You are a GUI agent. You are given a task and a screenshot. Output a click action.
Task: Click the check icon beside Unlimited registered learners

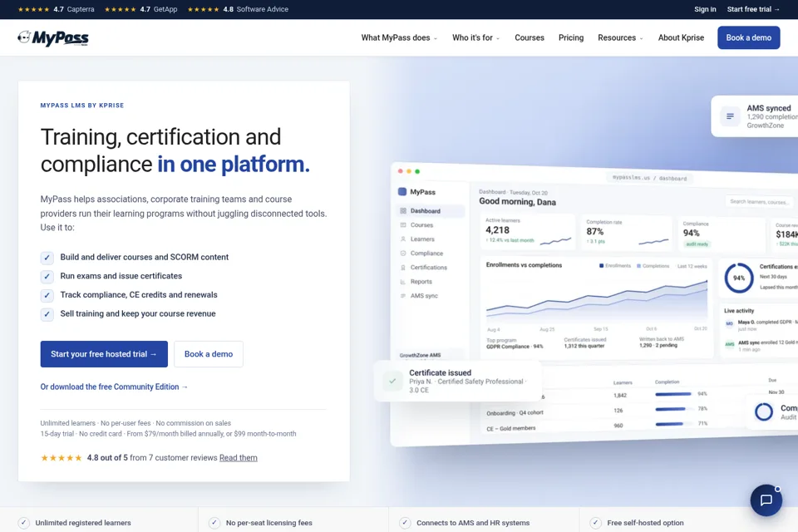click(23, 523)
